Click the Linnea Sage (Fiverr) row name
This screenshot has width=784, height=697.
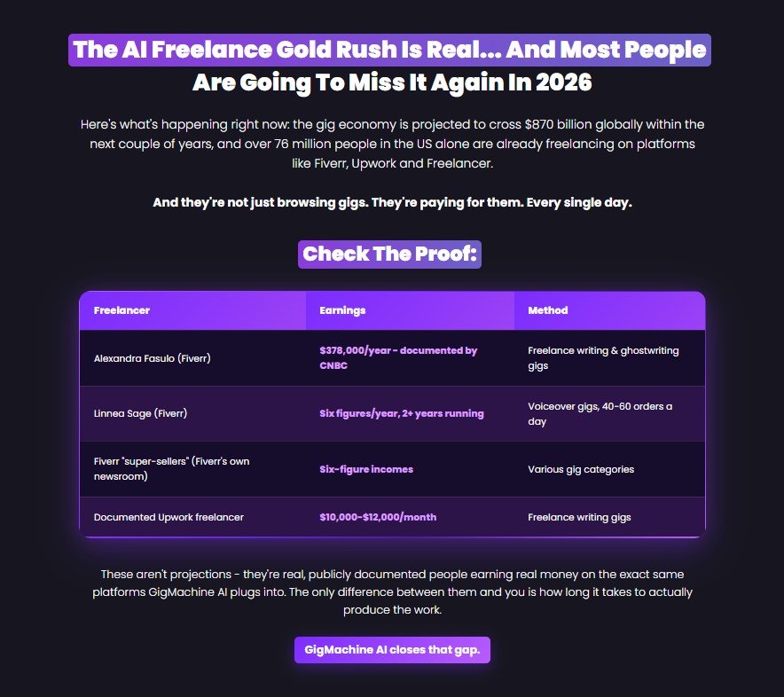click(x=140, y=413)
